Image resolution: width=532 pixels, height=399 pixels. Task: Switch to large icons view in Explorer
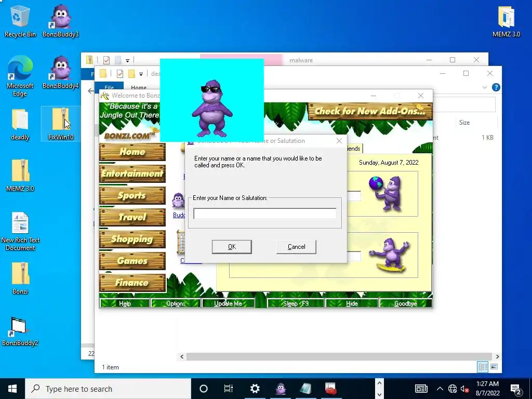point(494,366)
